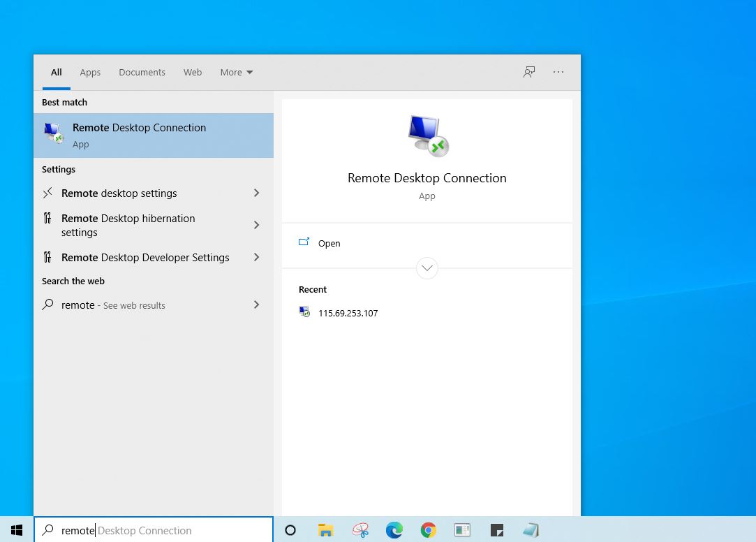Switch to the All search tab
This screenshot has height=542, width=756.
(57, 73)
